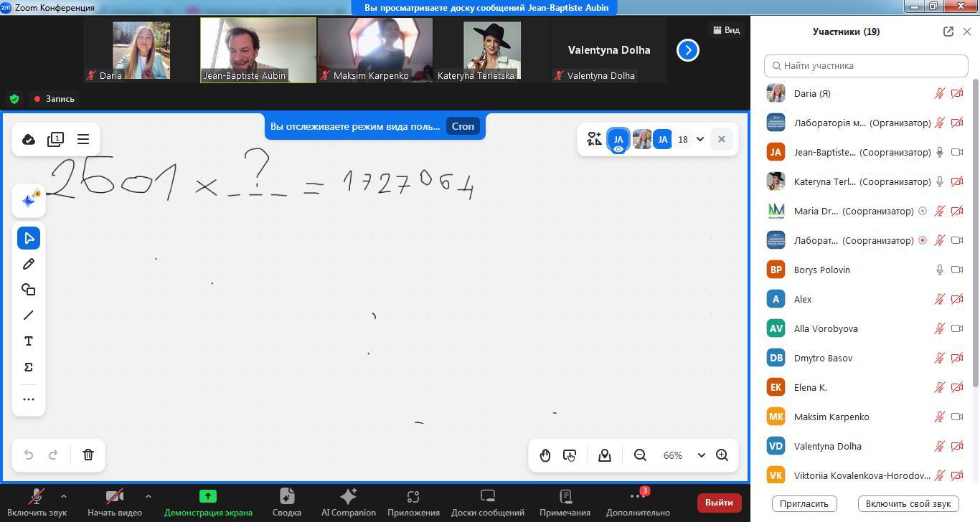This screenshot has height=522, width=980.
Task: Open the AI Companion sparkle tool
Action: (x=29, y=201)
